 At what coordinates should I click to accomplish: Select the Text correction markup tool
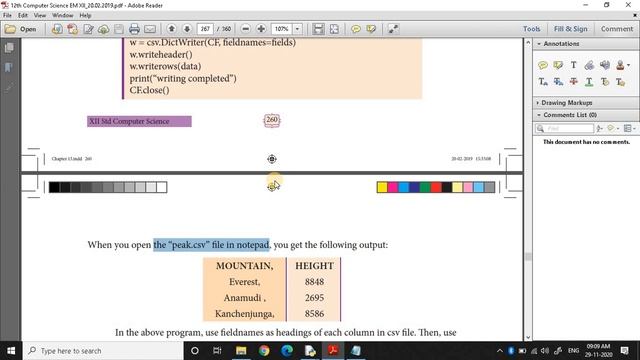tap(620, 82)
